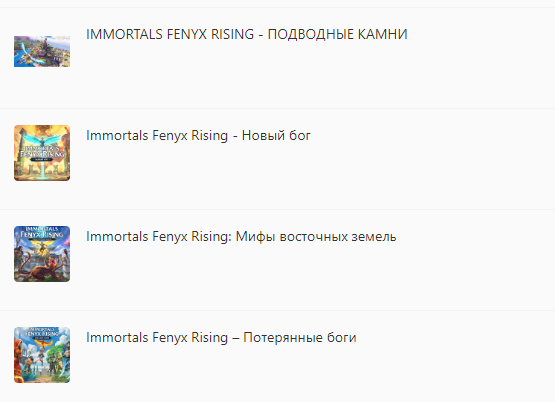Click the words ПОДВОДНЫЕ КАМНИ in first entry
Viewport: 555px width, 402px height.
(x=338, y=34)
